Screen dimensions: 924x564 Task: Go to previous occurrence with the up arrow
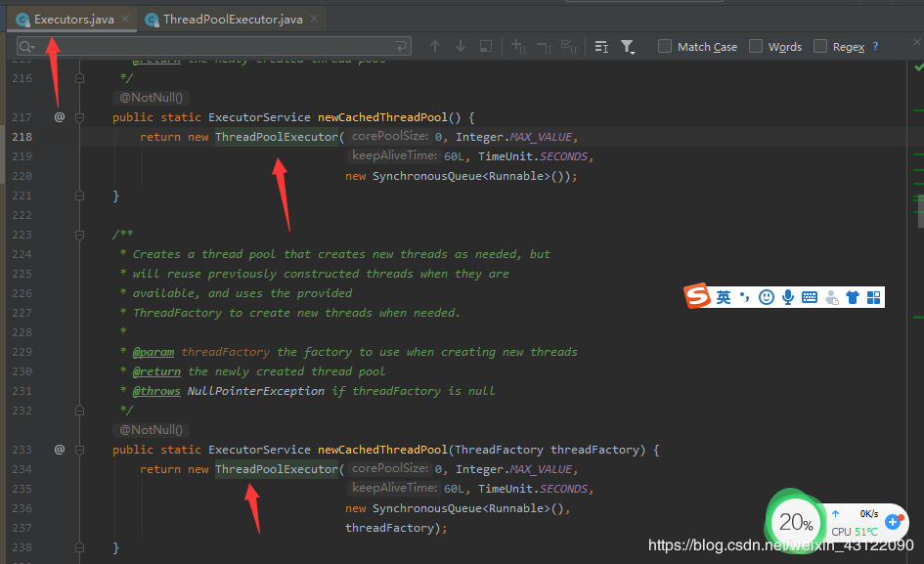tap(435, 46)
